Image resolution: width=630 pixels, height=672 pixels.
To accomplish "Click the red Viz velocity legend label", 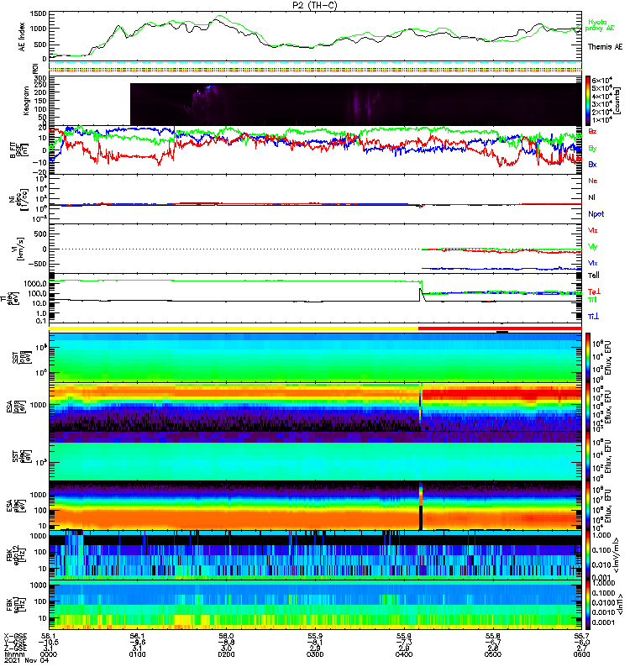I will pyautogui.click(x=592, y=230).
